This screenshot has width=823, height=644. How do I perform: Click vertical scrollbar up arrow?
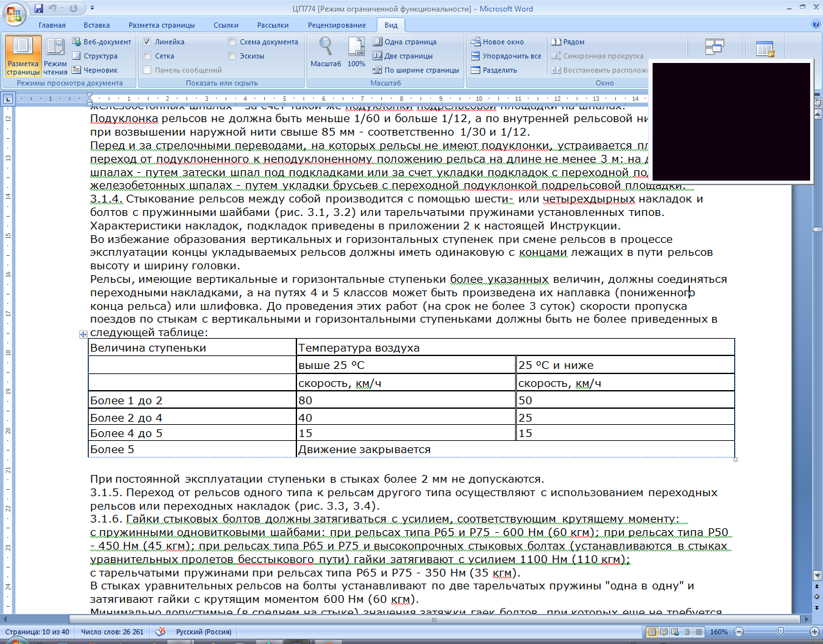817,114
